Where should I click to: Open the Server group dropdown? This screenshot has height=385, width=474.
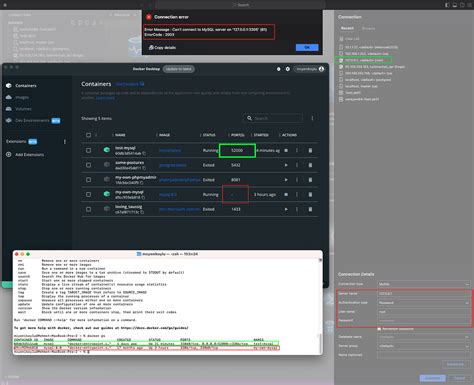coord(424,346)
